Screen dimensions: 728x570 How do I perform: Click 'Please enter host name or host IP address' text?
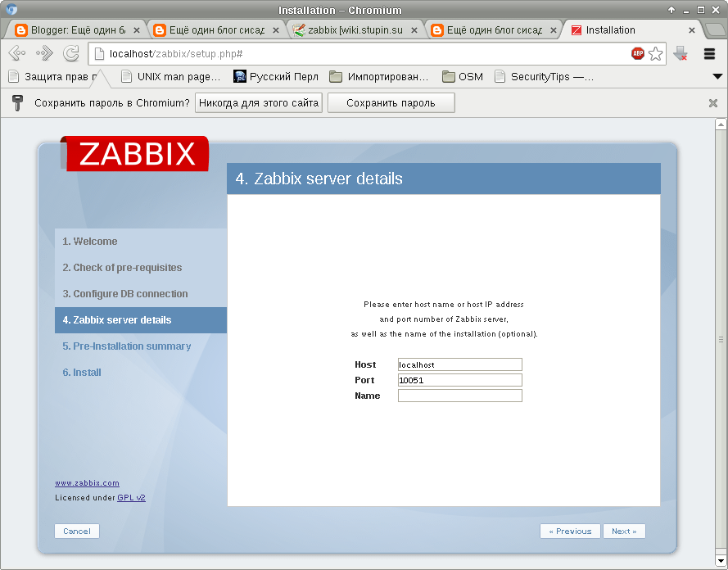coord(444,305)
